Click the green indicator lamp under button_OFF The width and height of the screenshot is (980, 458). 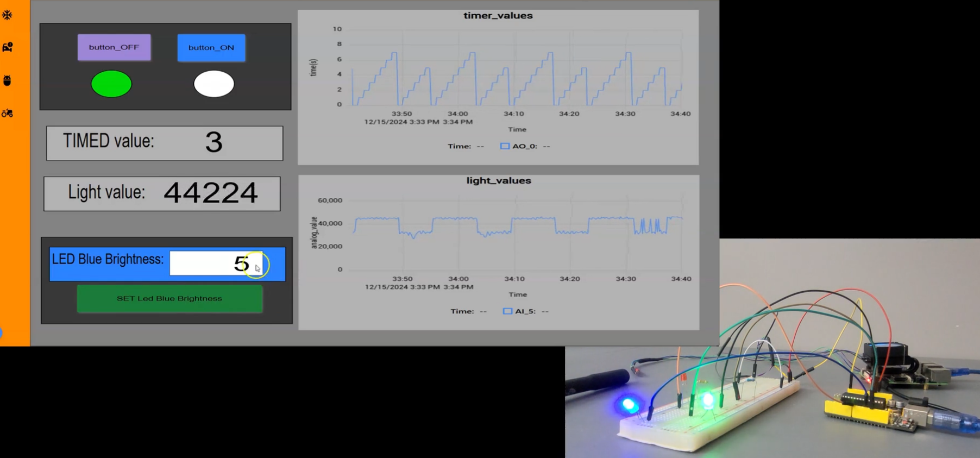tap(111, 84)
